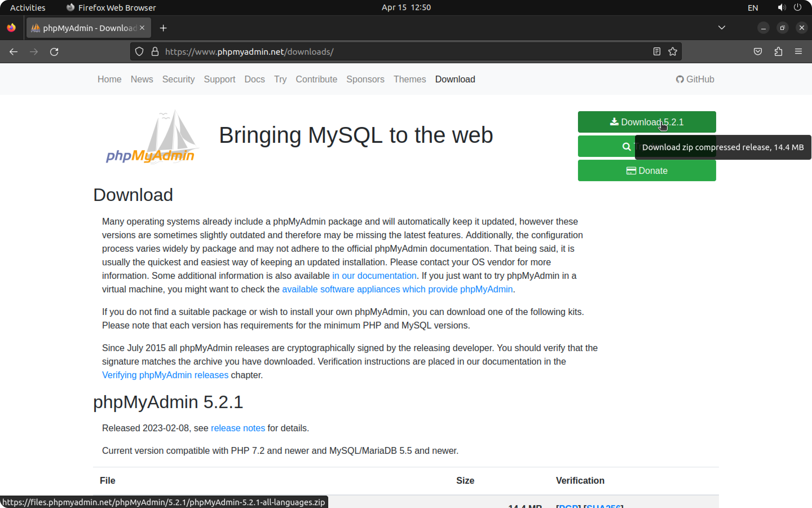Open Firefox View icon in tab bar
This screenshot has height=508, width=812.
11,28
